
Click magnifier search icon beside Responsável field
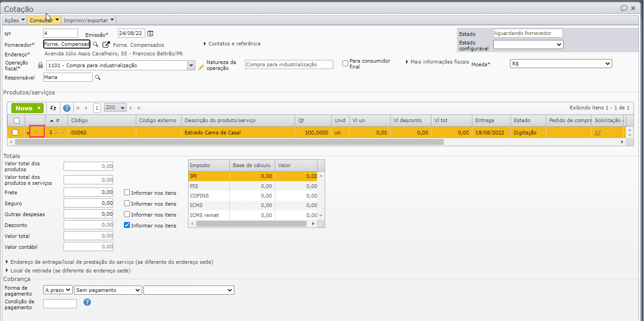pos(97,78)
